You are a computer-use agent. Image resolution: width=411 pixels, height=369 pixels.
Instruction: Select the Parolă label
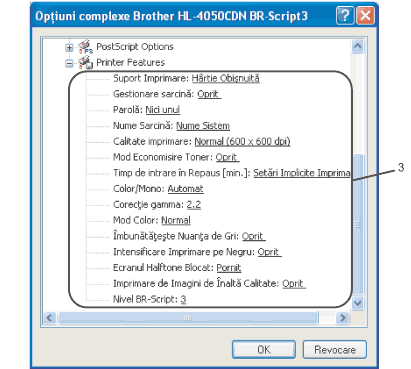128,110
